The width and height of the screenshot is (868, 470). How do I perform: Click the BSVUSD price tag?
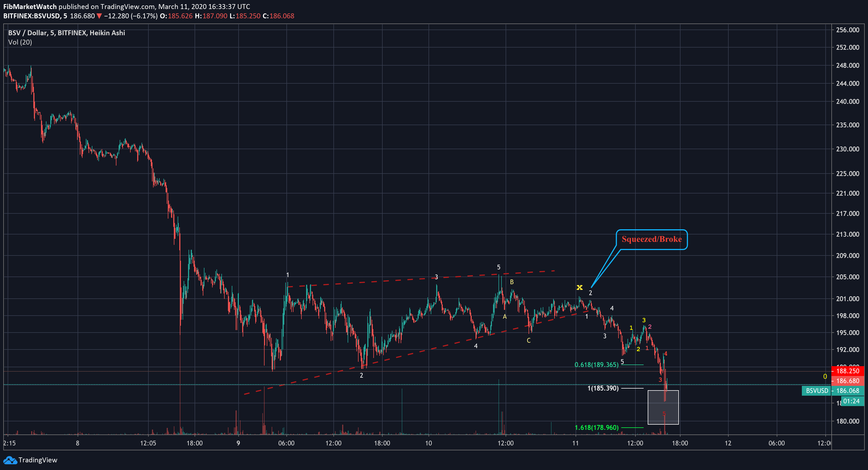click(816, 391)
